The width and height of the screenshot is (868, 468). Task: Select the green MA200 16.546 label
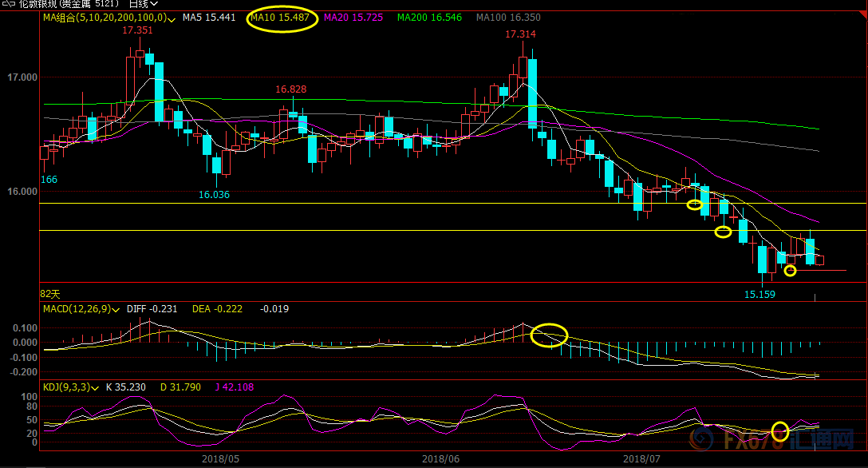429,18
